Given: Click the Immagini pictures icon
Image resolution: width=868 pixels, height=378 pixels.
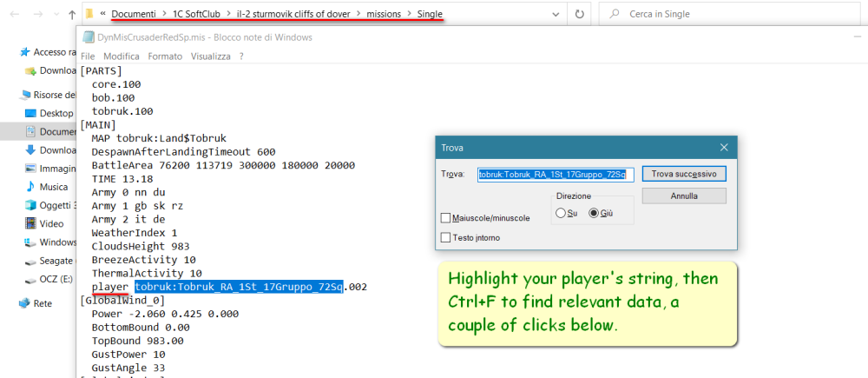Looking at the screenshot, I should (30, 169).
